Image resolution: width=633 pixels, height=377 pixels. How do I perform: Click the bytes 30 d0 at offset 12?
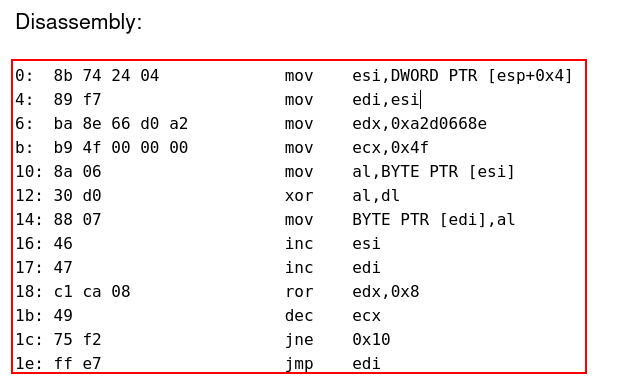point(78,196)
